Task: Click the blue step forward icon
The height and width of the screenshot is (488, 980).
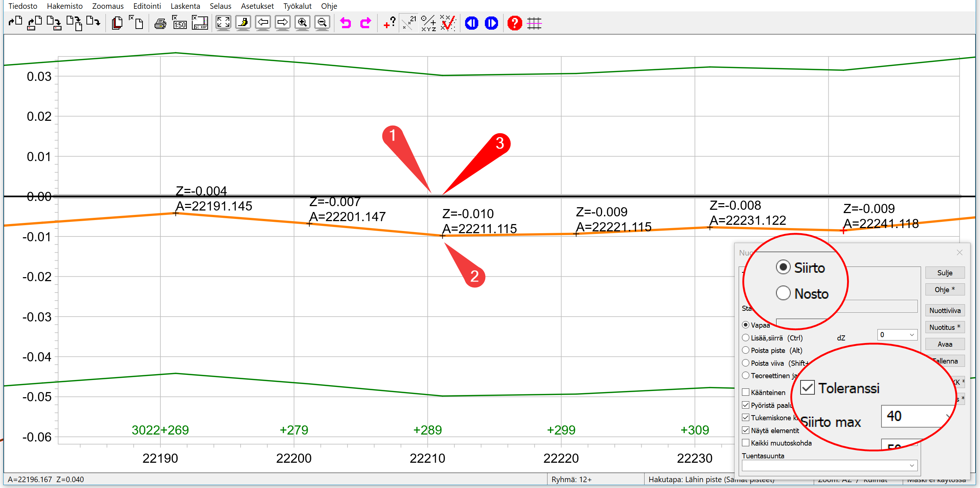Action: [x=491, y=23]
